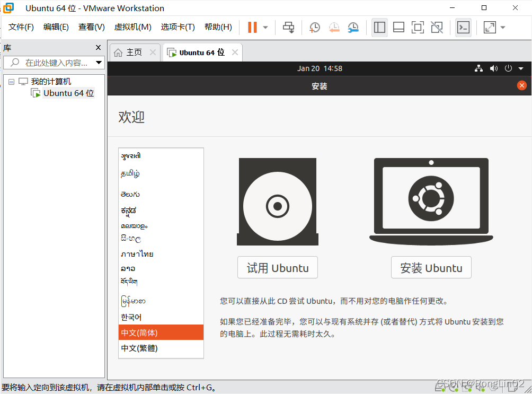This screenshot has height=394, width=532.
Task: Click the stretch guest display icon
Action: pos(490,27)
